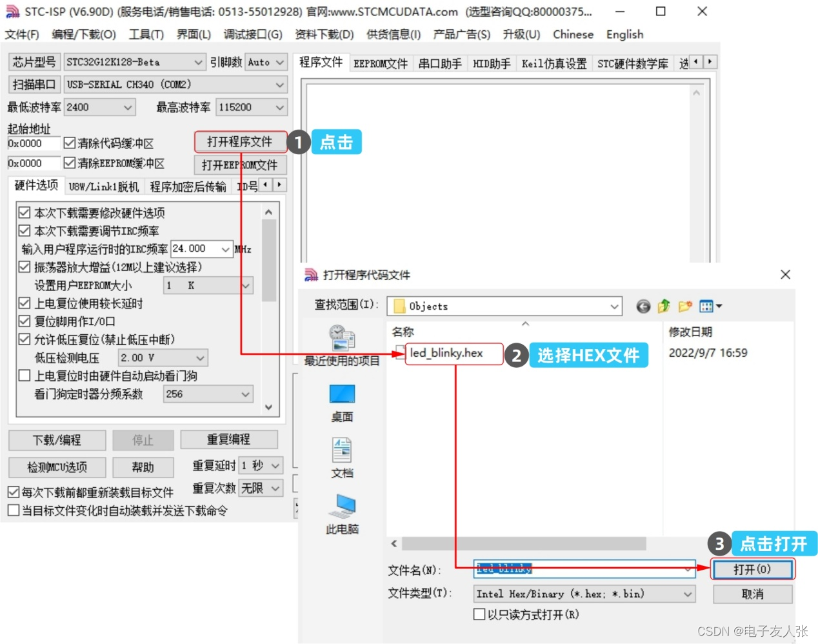Viewport: 818px width, 644px height.
Task: Close the open code file dialog
Action: 785,274
